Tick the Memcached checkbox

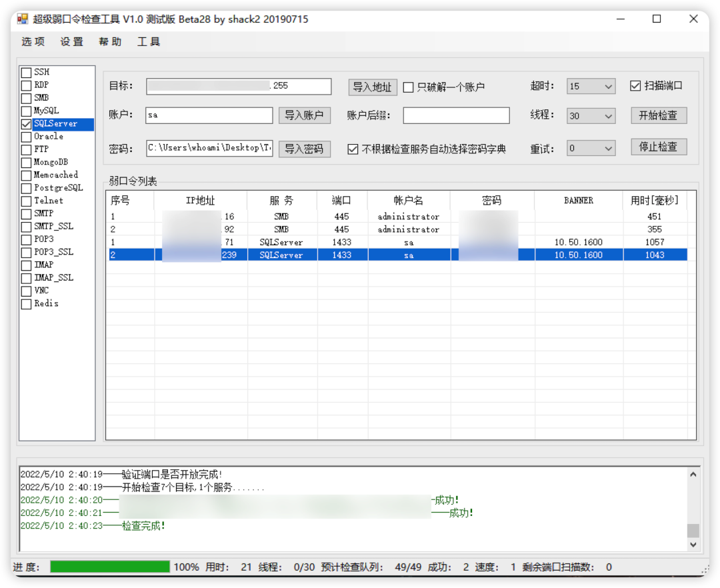pos(26,175)
